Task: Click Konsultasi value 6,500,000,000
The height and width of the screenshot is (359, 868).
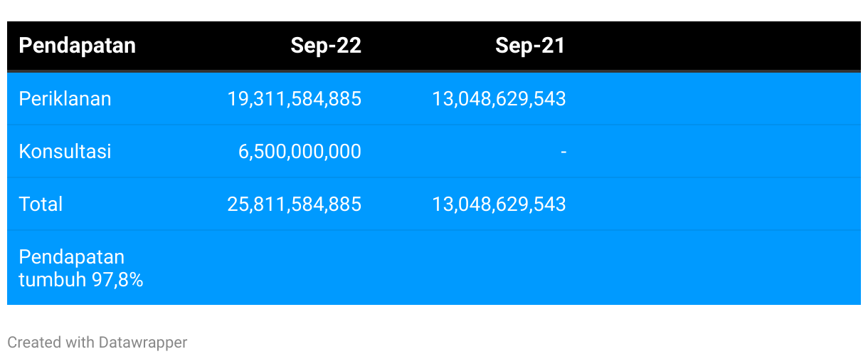Action: click(x=299, y=151)
